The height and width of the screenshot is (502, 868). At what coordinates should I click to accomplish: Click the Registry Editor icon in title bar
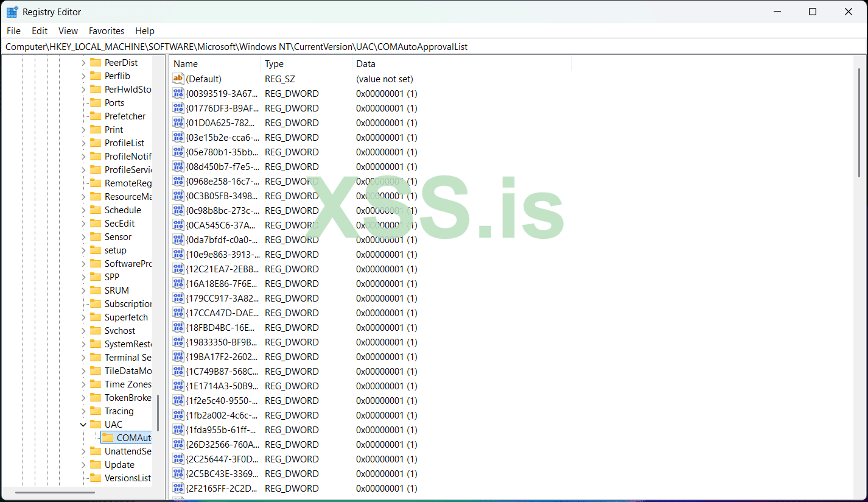pyautogui.click(x=13, y=11)
